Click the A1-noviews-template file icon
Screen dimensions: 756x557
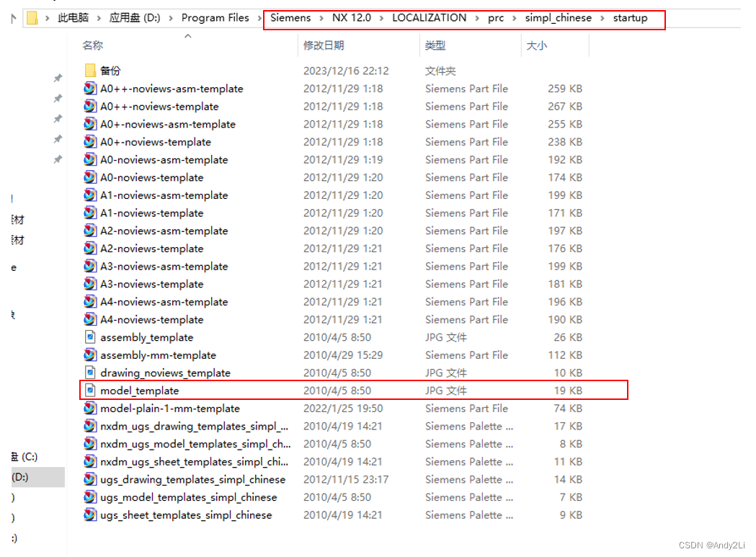coord(89,213)
